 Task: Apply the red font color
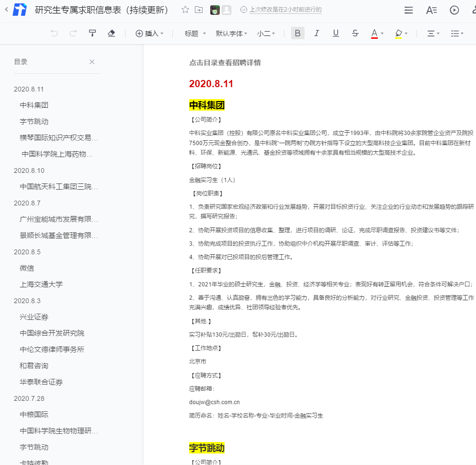pyautogui.click(x=374, y=34)
